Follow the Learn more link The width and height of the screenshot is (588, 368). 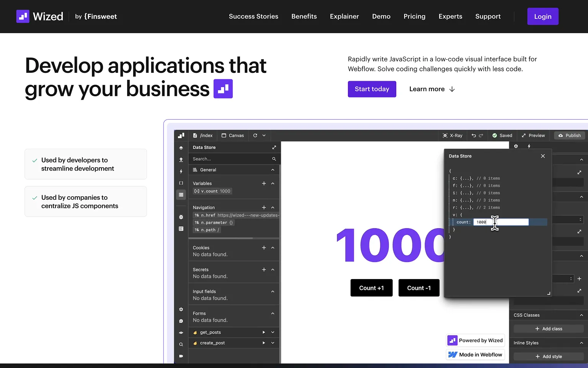(432, 89)
